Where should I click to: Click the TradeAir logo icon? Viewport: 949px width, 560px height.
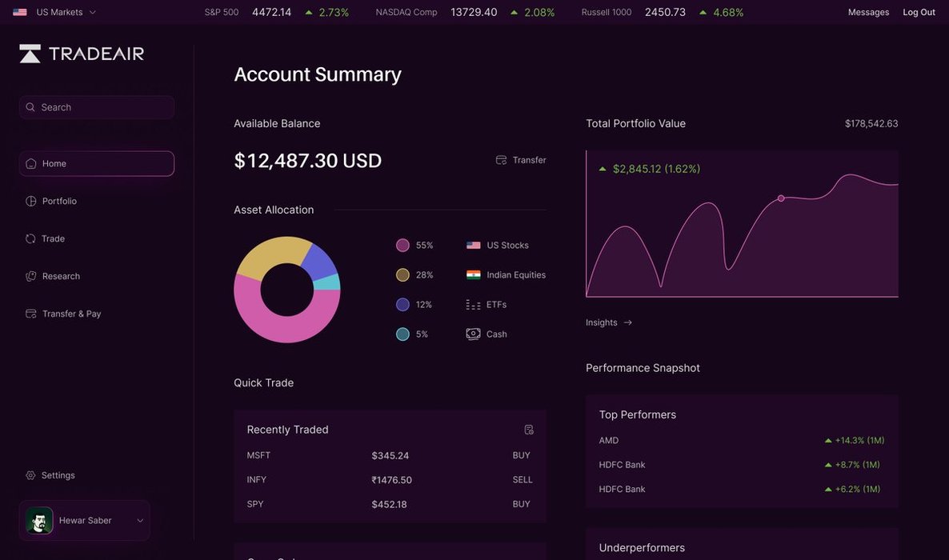[30, 54]
